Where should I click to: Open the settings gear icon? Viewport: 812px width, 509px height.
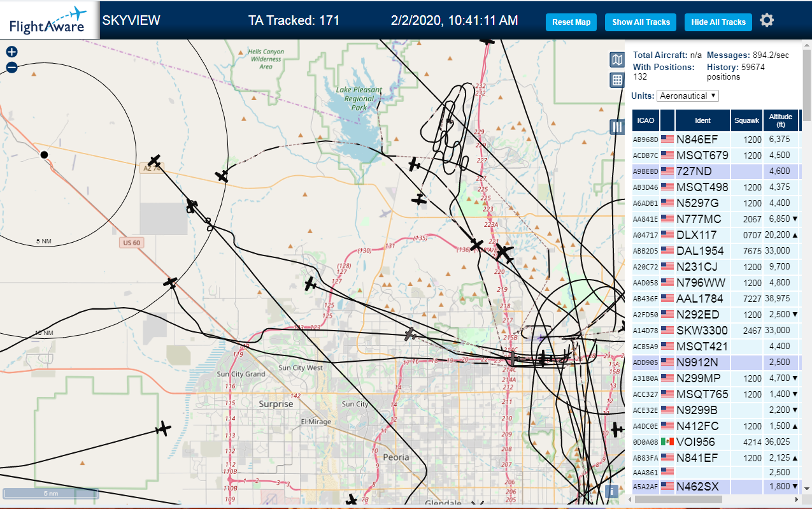[x=767, y=20]
